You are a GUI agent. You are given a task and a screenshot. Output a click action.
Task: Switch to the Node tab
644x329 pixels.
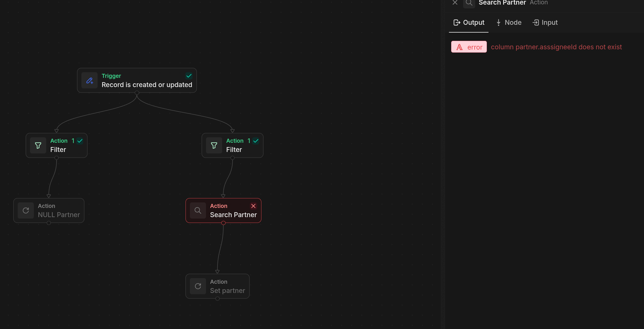[509, 22]
